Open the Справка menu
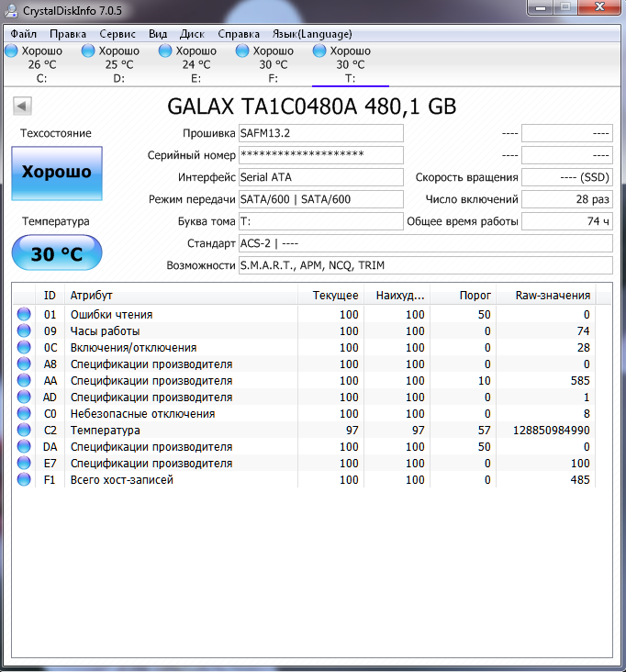This screenshot has height=672, width=626. 239,34
